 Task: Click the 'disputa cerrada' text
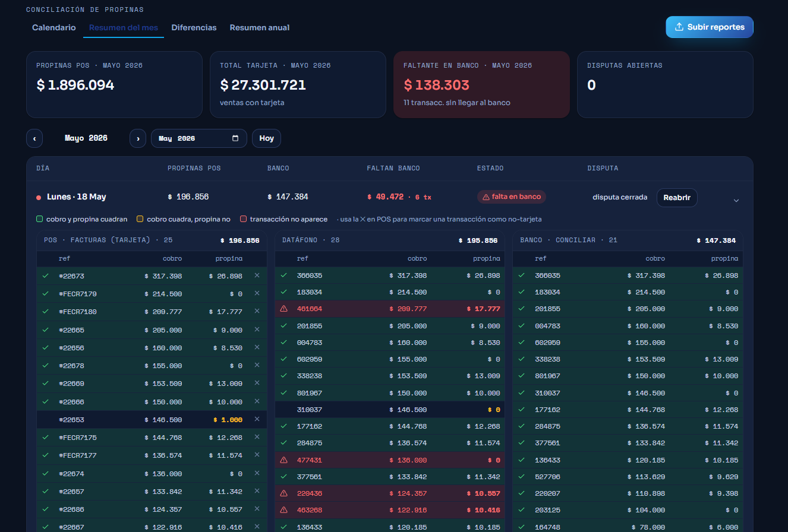pos(620,197)
